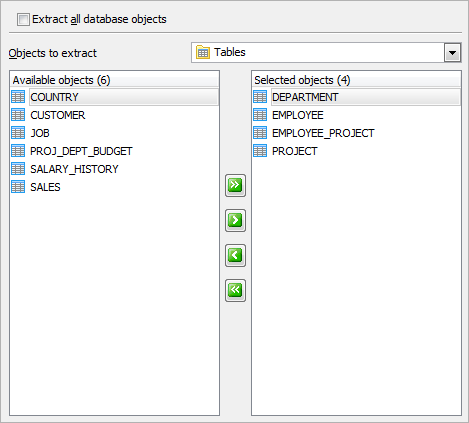Choose PROJ_DEPT_BUDGET from available objects
Viewport: 469px width, 423px height.
pyautogui.click(x=81, y=151)
